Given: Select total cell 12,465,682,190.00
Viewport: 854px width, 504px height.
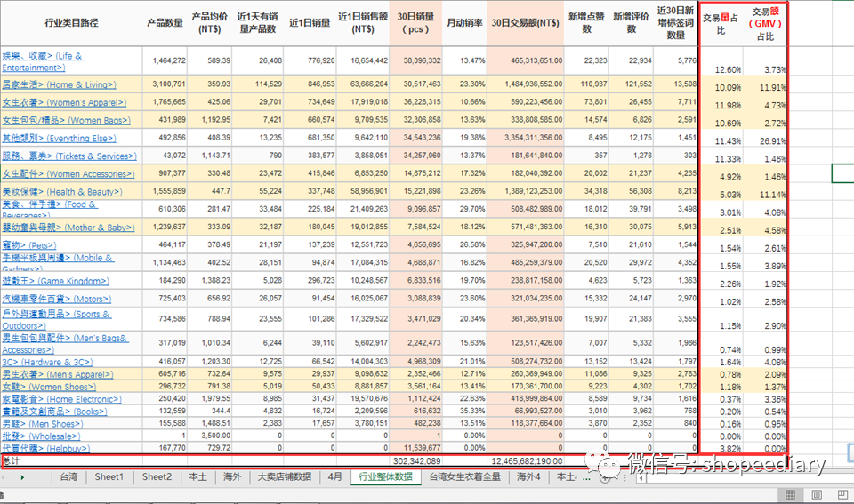Looking at the screenshot, I should pyautogui.click(x=526, y=461).
